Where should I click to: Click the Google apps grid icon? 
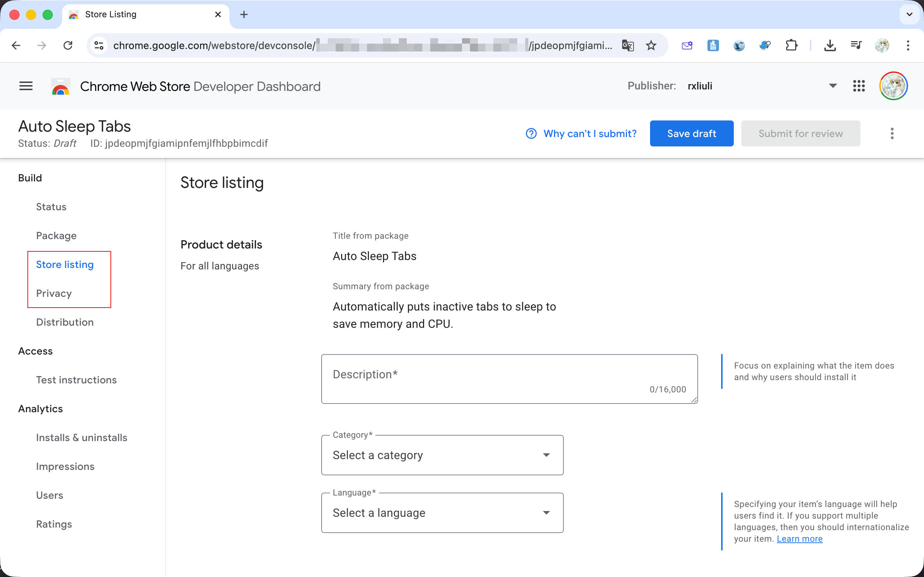(x=859, y=86)
